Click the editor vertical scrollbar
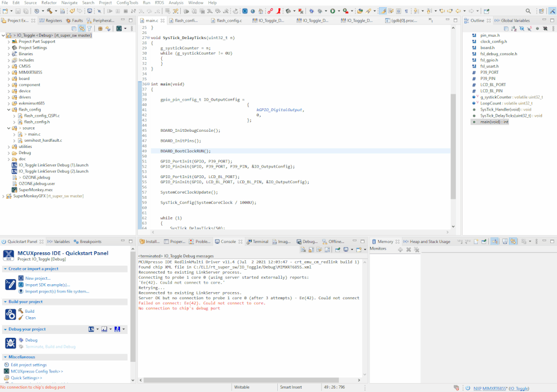This screenshot has height=392, width=557. (453, 146)
